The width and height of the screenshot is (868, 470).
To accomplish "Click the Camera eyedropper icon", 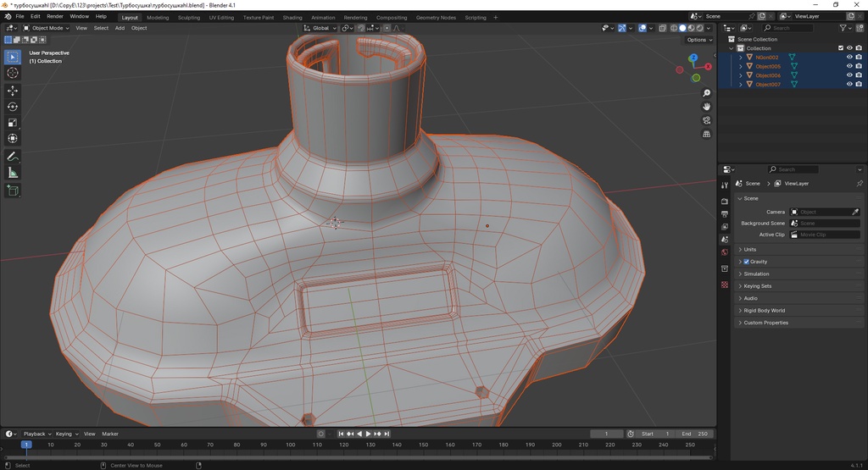I will [855, 212].
